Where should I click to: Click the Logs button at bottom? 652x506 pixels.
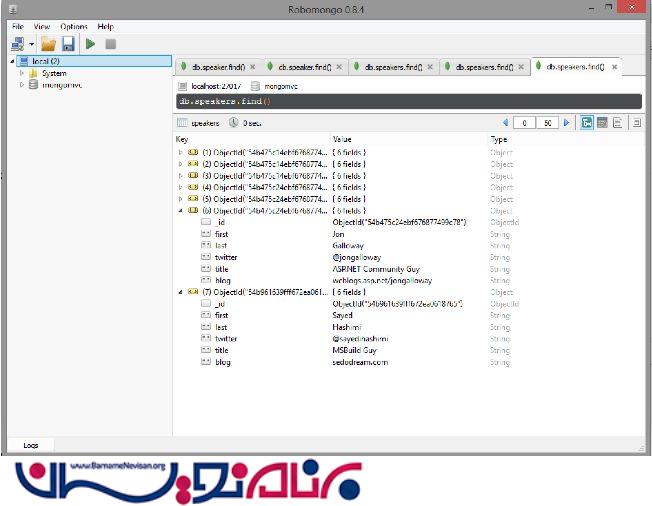tap(30, 445)
